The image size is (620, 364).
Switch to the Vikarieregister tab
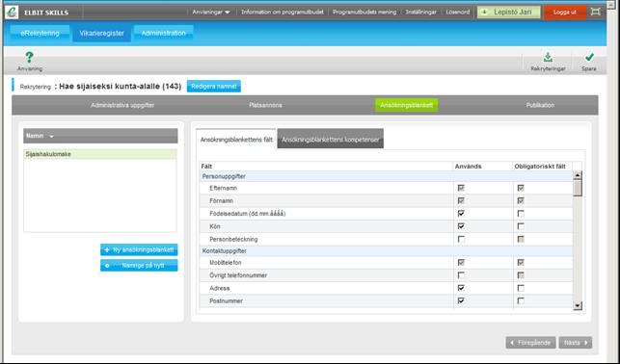pyautogui.click(x=101, y=34)
